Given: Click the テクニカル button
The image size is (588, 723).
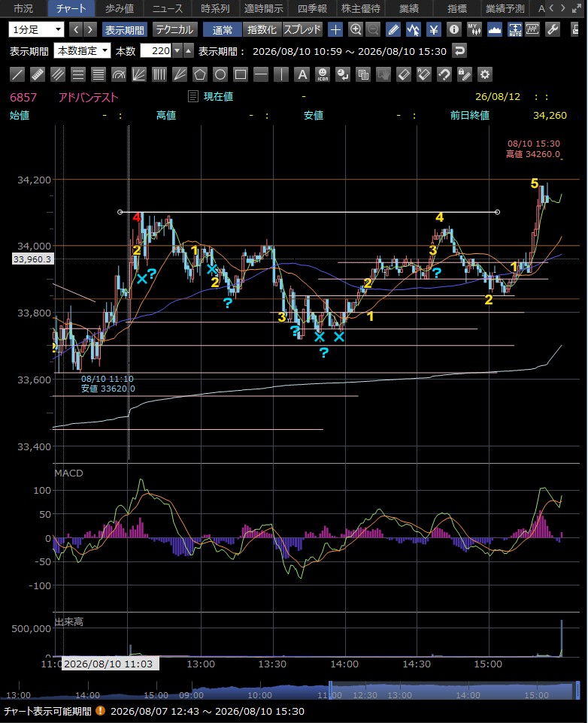Looking at the screenshot, I should point(174,30).
